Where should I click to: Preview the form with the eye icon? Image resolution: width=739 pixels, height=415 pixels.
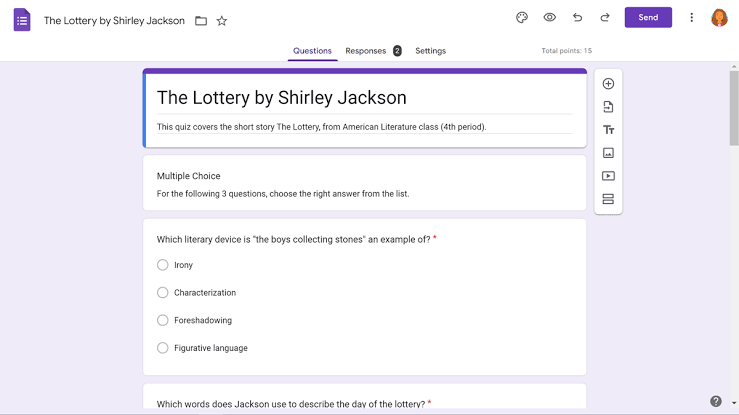[x=550, y=17]
